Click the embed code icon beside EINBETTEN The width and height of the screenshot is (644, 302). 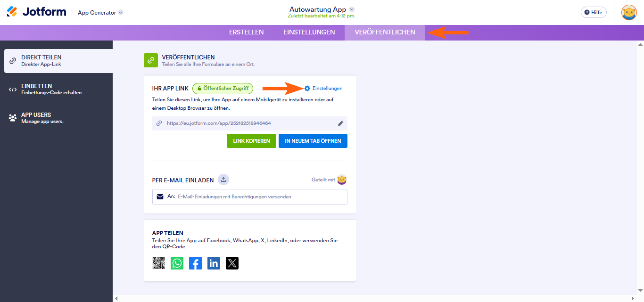coord(13,90)
